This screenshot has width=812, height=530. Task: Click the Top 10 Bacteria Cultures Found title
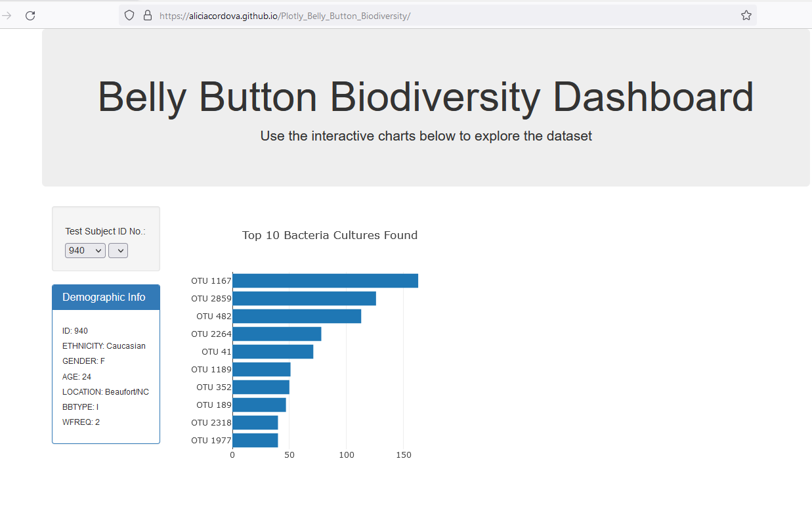tap(330, 235)
